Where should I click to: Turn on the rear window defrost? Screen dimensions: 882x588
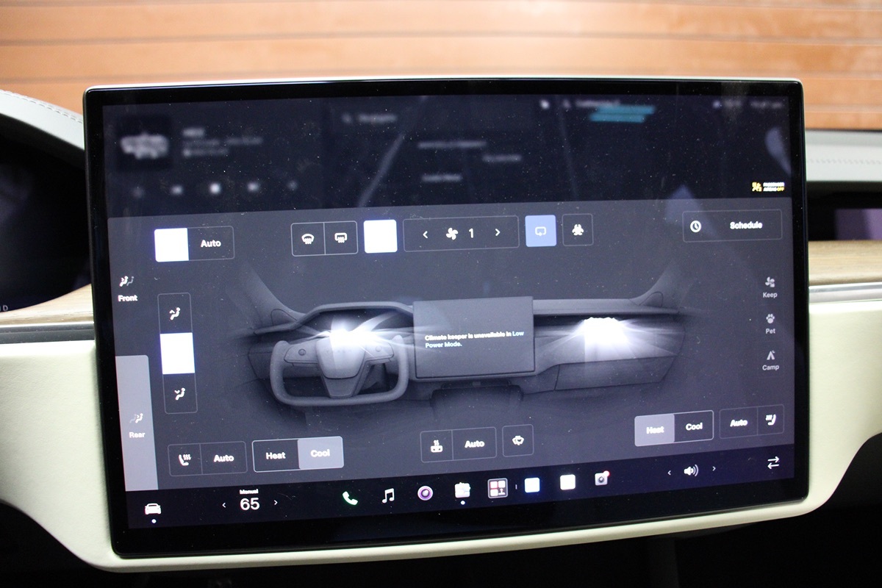pos(341,238)
